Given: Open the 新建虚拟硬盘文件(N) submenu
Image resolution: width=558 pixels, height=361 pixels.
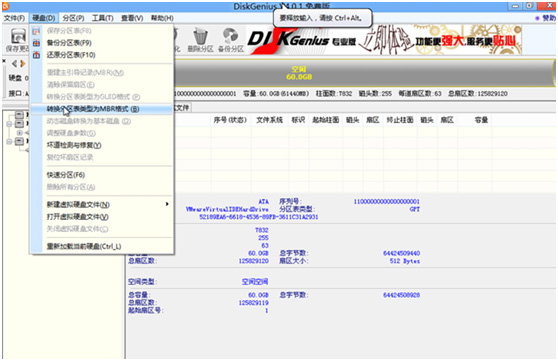Looking at the screenshot, I should [101, 204].
